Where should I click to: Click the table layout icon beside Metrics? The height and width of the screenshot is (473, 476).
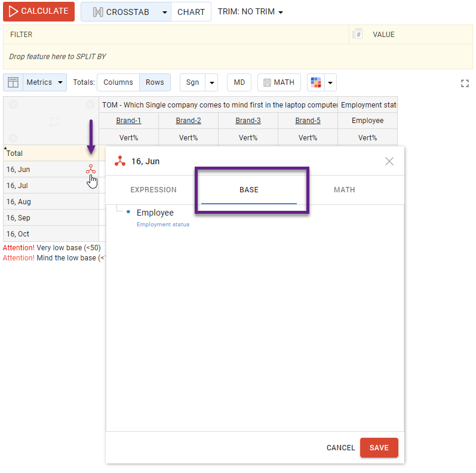pos(13,82)
